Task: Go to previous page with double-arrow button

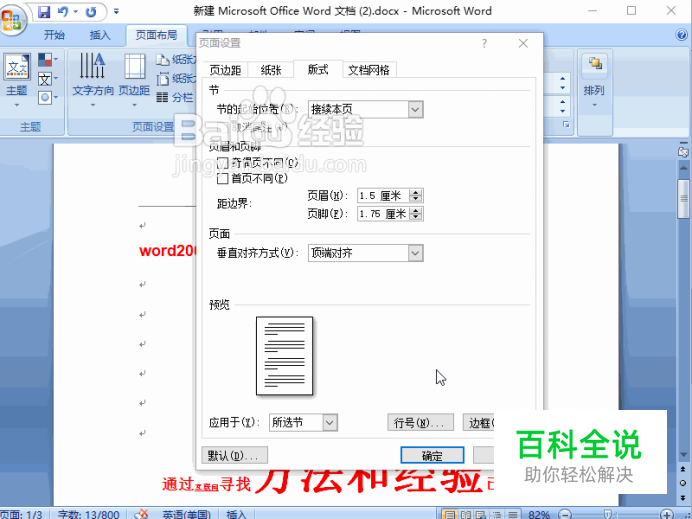Action: pyautogui.click(x=683, y=469)
